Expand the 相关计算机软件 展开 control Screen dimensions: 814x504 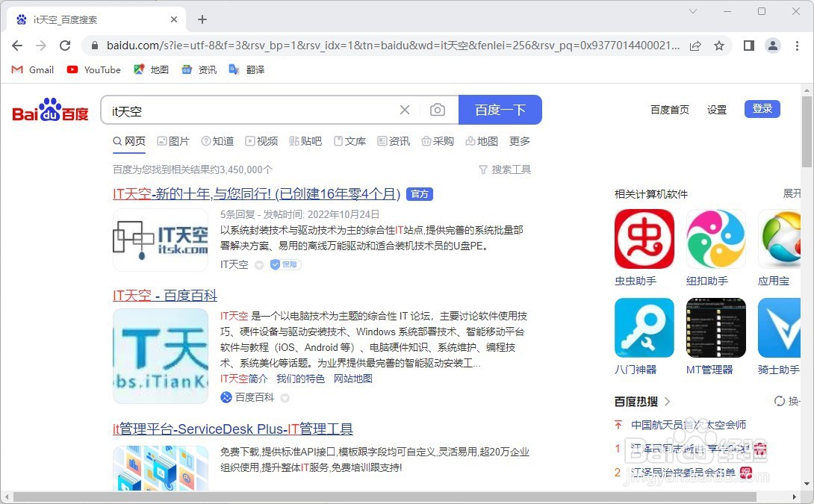pyautogui.click(x=792, y=193)
